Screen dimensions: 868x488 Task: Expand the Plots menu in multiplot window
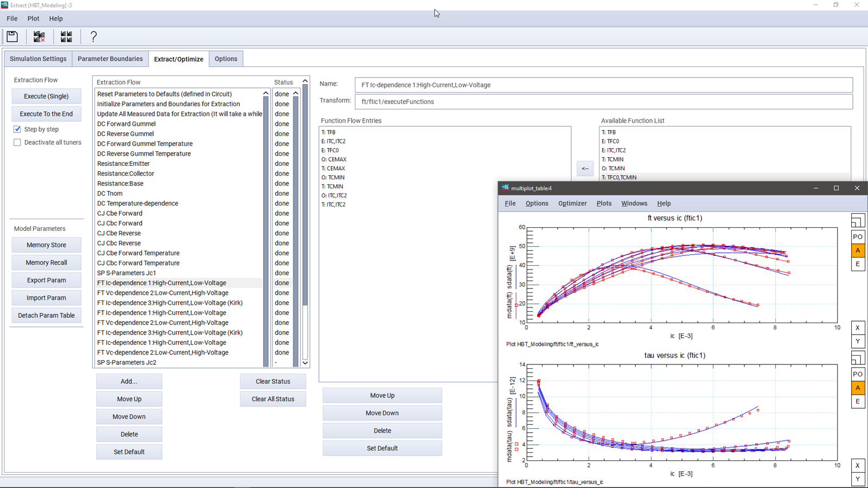(x=604, y=203)
